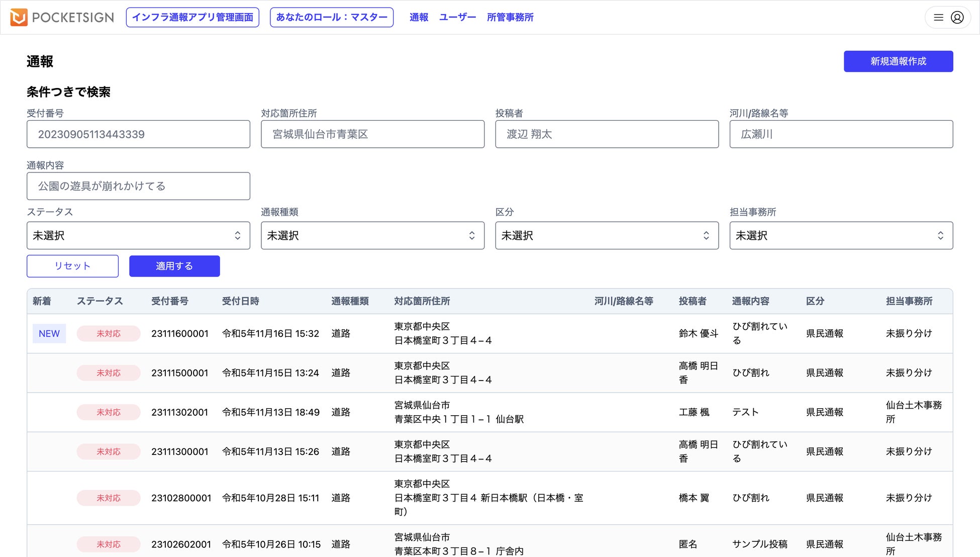Expand the ステータス dropdown
The height and width of the screenshot is (557, 980).
(138, 236)
